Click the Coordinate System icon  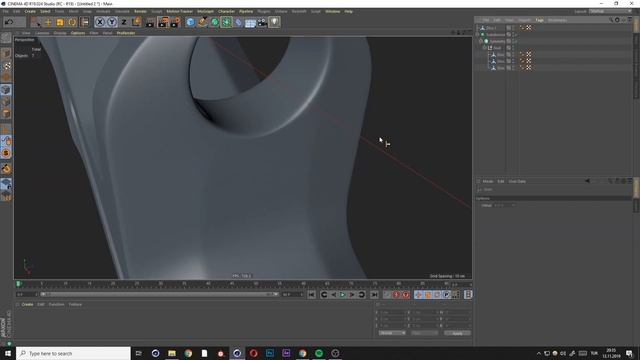(136, 22)
